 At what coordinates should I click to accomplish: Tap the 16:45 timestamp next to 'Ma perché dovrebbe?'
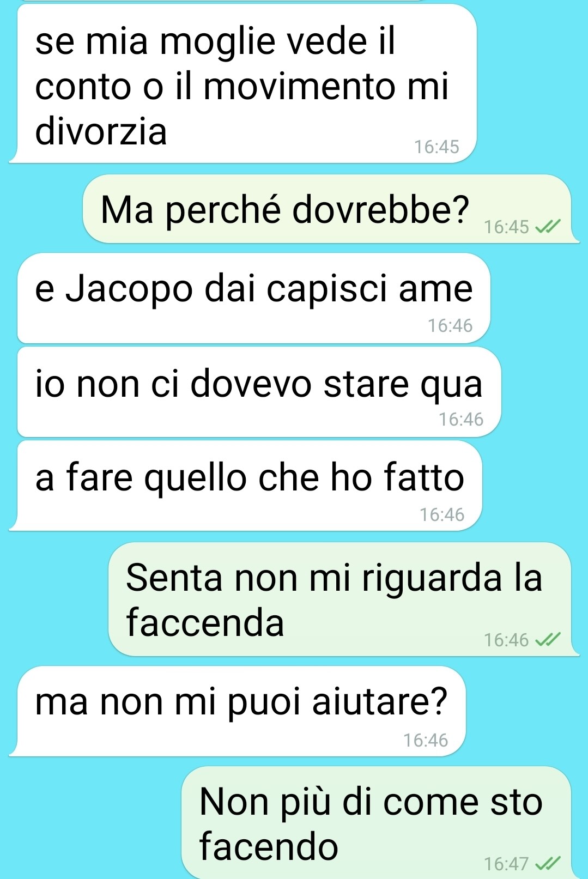coord(506,227)
